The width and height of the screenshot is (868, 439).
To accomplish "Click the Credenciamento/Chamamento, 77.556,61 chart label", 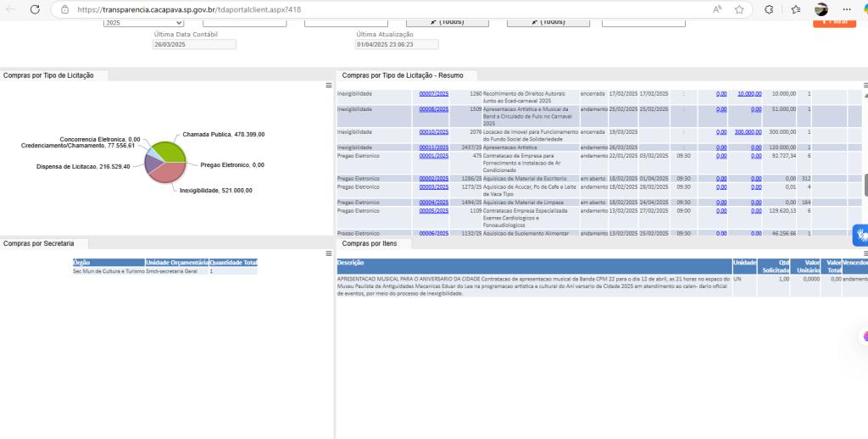I will (78, 146).
